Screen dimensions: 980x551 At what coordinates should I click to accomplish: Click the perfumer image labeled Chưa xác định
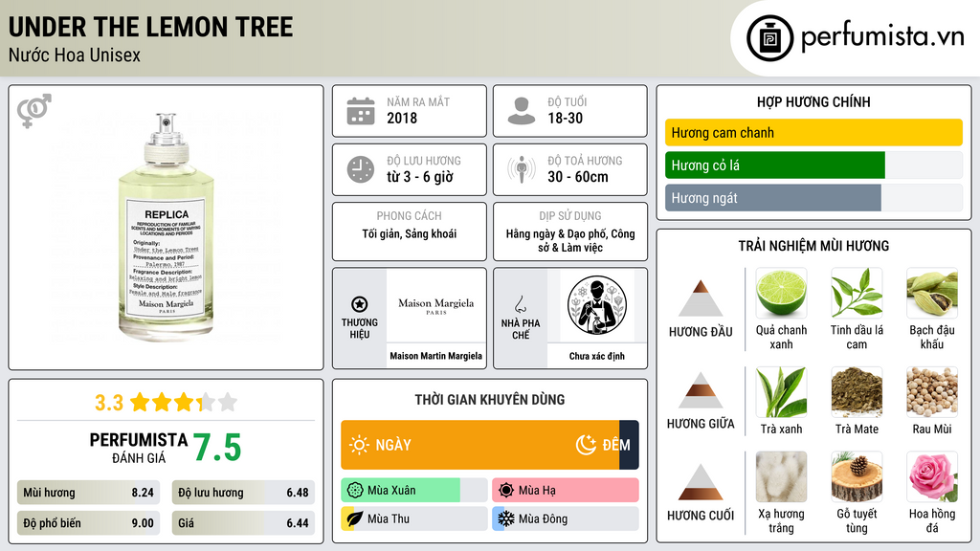(597, 305)
